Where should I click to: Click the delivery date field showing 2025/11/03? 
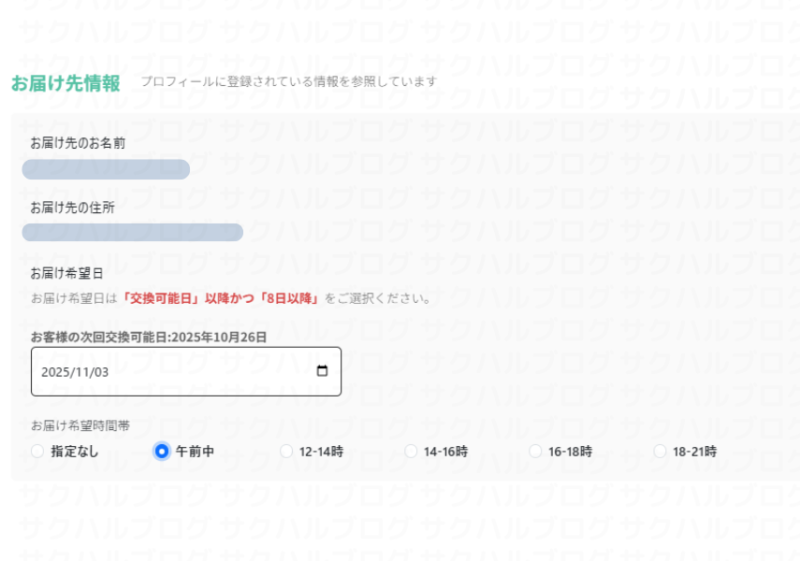170,371
